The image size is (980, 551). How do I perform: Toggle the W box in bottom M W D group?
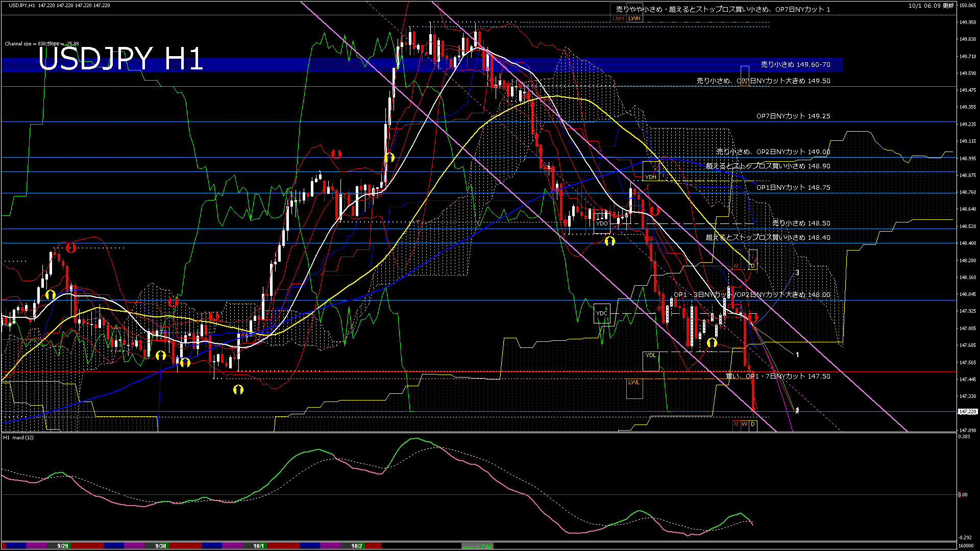[744, 424]
